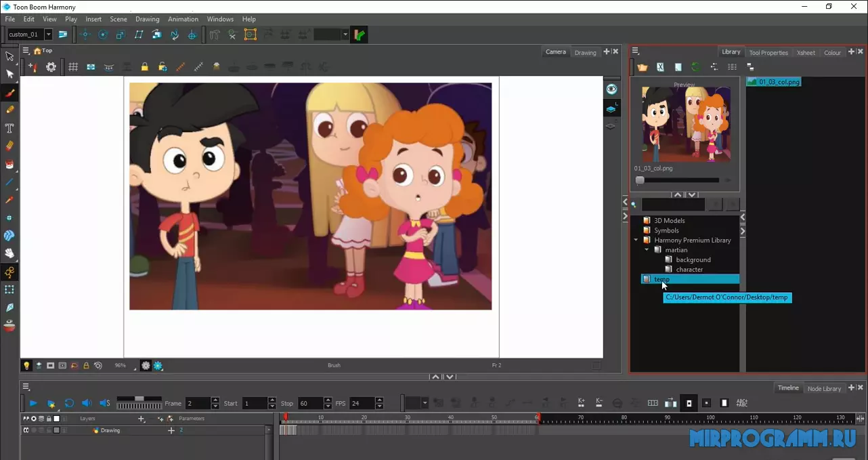Toggle the sound mute speaker icon

point(87,403)
